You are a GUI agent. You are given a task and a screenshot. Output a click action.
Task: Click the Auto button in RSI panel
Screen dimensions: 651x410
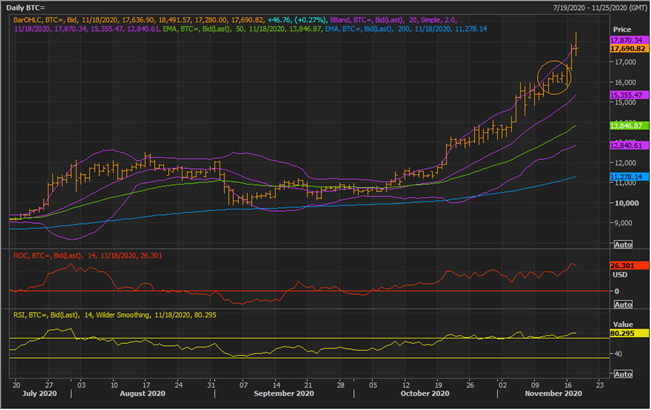coord(623,374)
